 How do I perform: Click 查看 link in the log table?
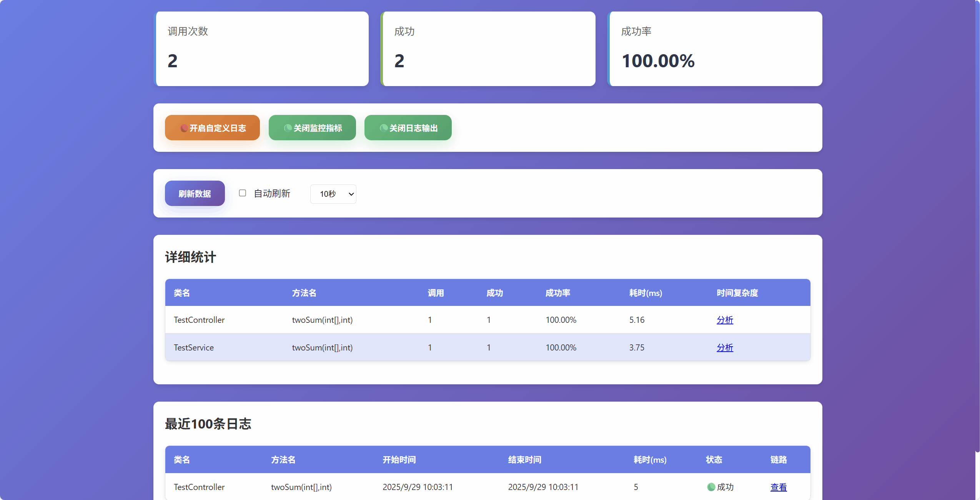click(778, 487)
